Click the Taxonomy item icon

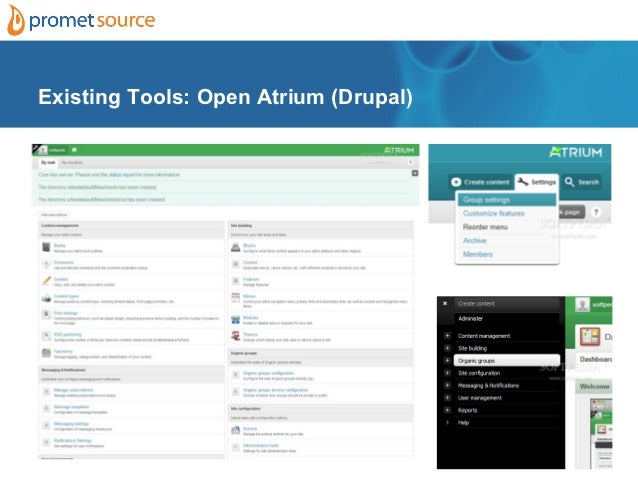pyautogui.click(x=46, y=353)
